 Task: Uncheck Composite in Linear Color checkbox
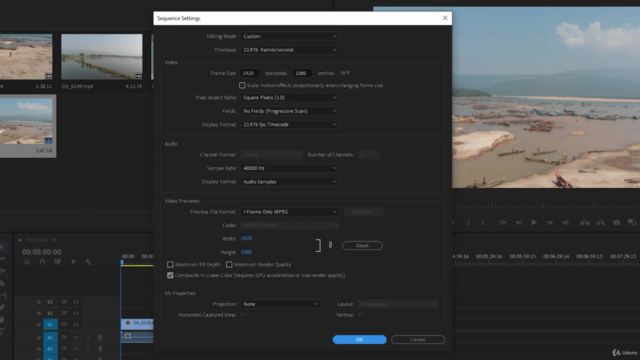[170, 275]
